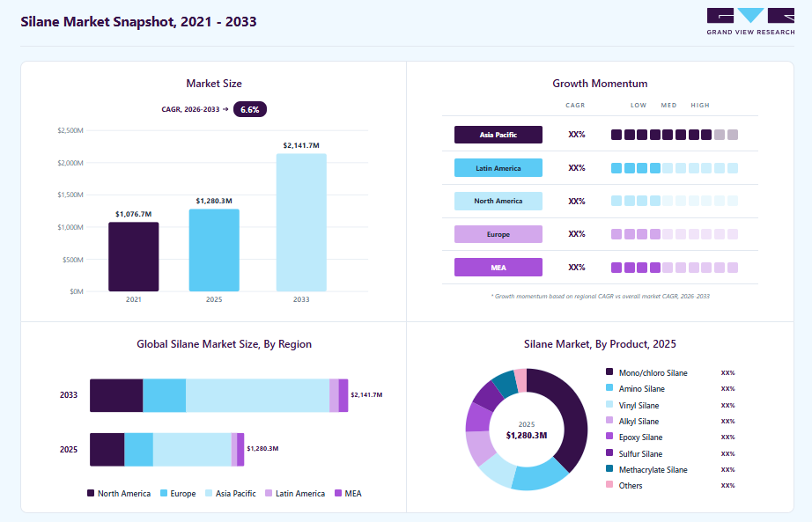Click the Asia Pacific momentum indicator squares
Viewport: 812px width, 522px height.
click(675, 135)
